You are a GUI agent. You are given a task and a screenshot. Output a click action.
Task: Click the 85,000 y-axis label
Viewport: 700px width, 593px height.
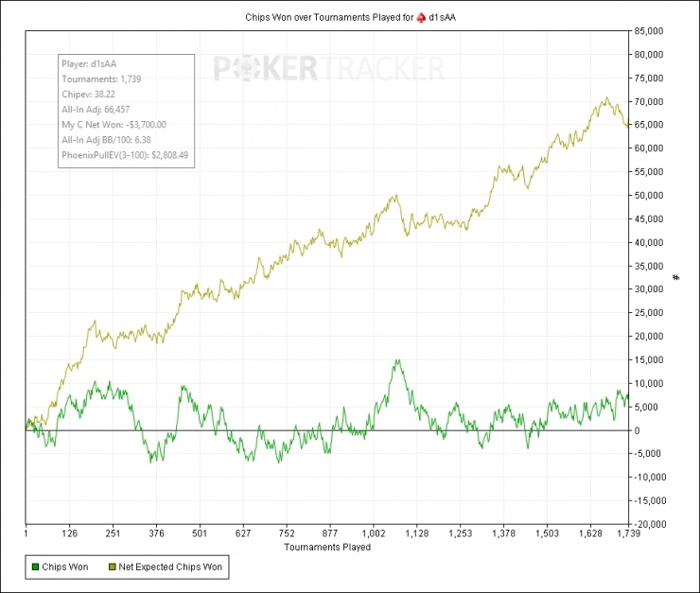click(x=649, y=31)
